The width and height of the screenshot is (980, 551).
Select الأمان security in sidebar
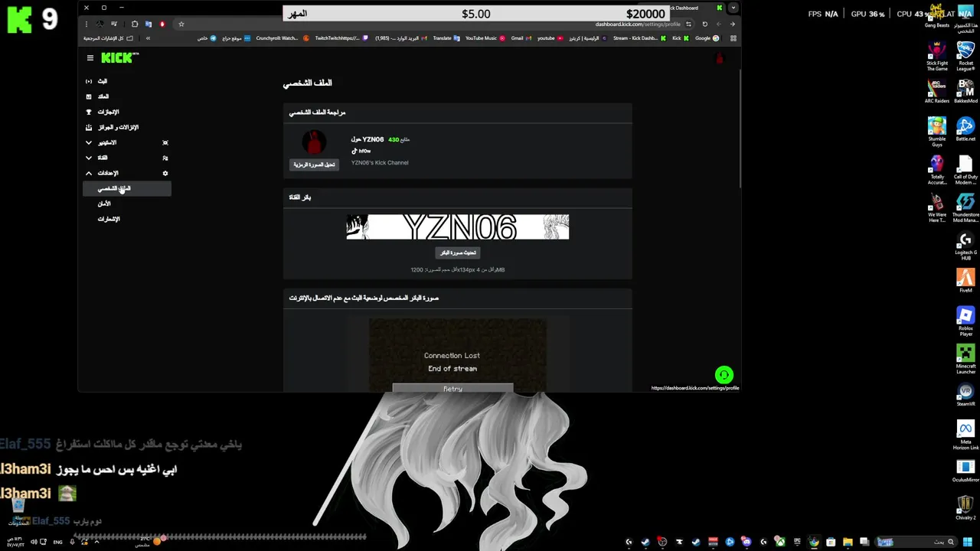click(x=104, y=204)
